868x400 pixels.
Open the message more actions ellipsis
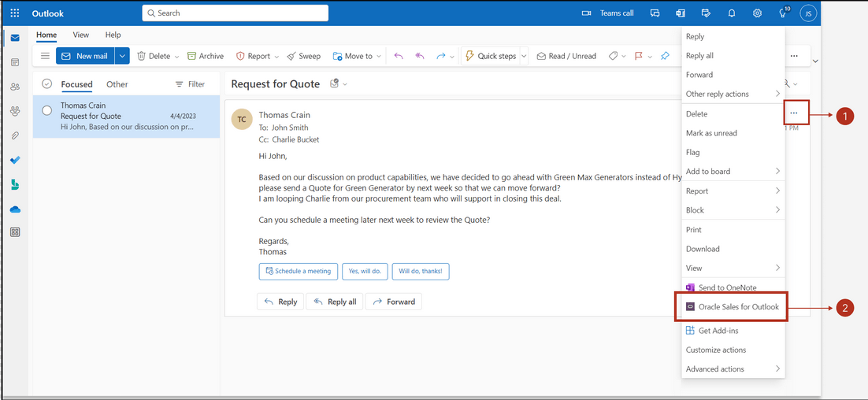coord(794,113)
